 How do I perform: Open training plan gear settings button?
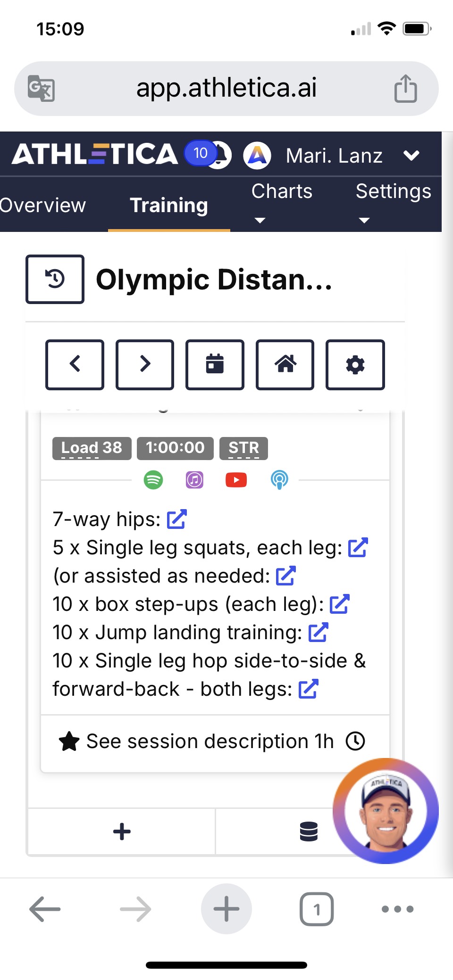tap(355, 364)
